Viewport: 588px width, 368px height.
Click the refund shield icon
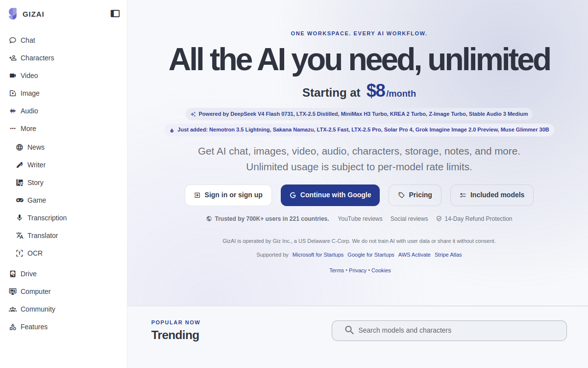pos(439,219)
